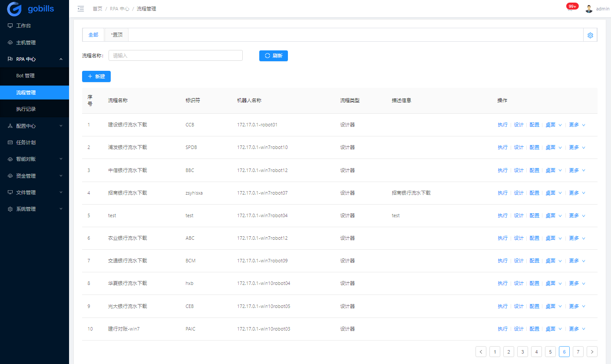Click the sidebar collapse icon in header
Screen dimensions: 611x364
click(x=80, y=9)
